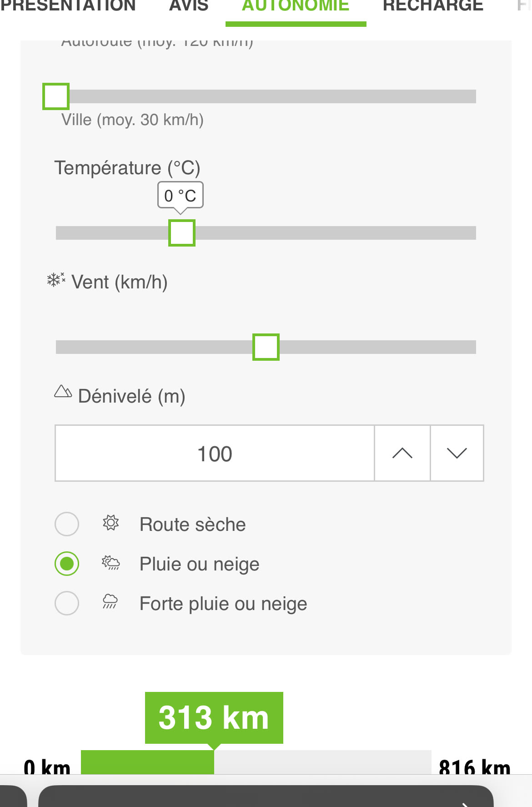Click the sun icon for Route sèche
The width and height of the screenshot is (532, 807).
point(110,523)
